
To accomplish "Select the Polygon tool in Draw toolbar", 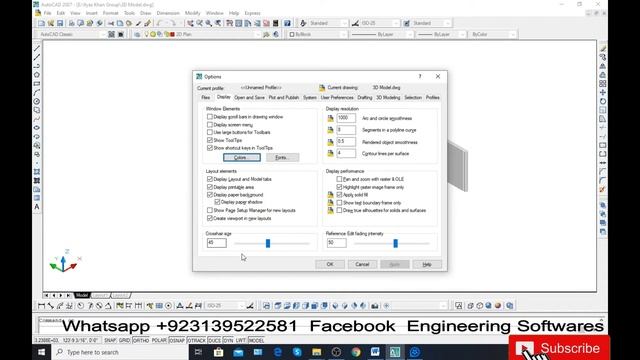I will coord(37,75).
